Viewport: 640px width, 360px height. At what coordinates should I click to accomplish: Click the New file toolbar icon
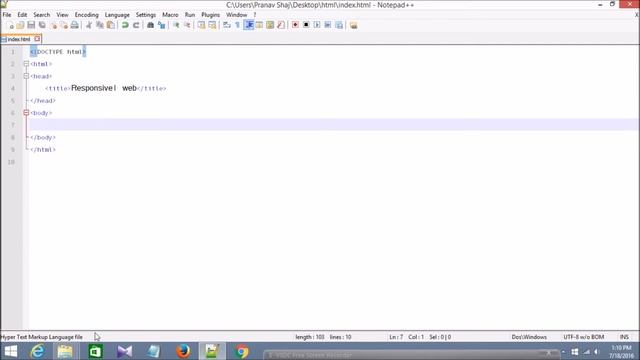(x=10, y=25)
